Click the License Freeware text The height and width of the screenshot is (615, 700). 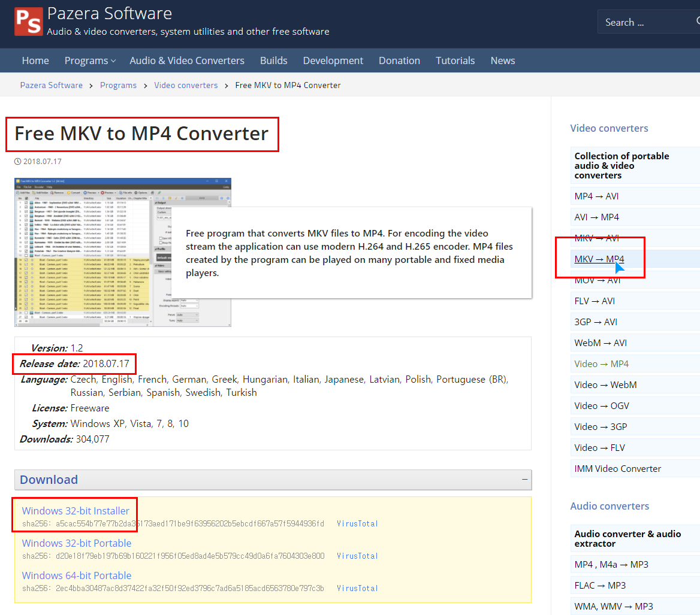[x=71, y=408]
